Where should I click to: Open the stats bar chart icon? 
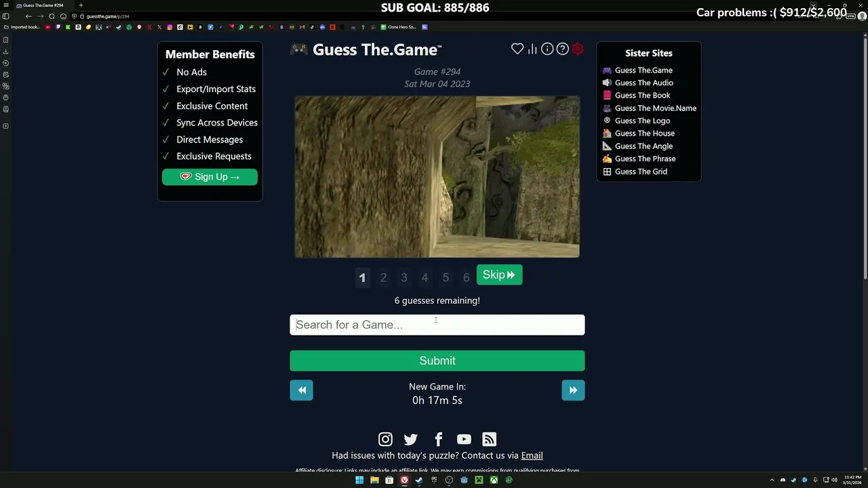coord(532,49)
